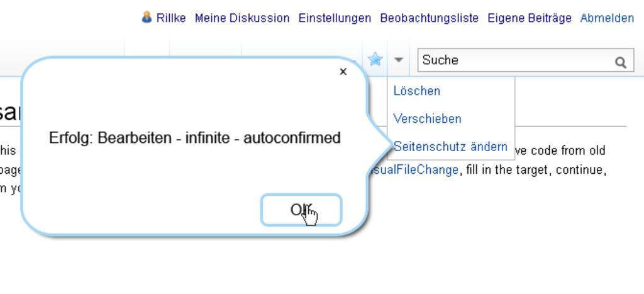Screen dimensions: 644x294
Task: Log out via Abmelden
Action: [607, 18]
